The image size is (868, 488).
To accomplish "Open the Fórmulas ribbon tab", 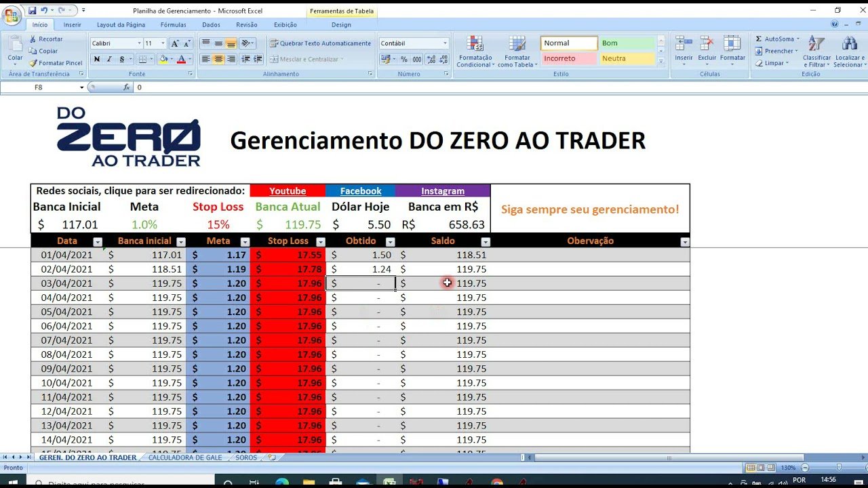I will pyautogui.click(x=173, y=25).
